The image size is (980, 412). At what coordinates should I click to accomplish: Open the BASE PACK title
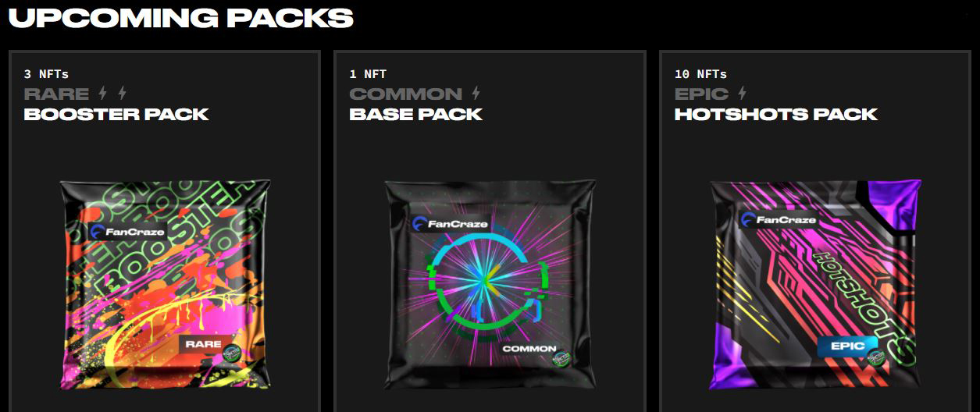click(415, 114)
